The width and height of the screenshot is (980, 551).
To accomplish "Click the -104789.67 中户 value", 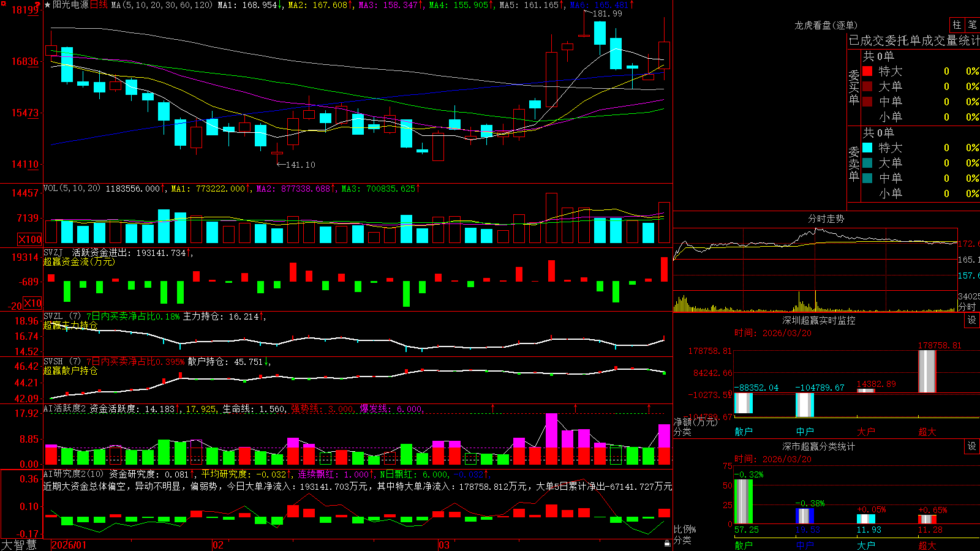I will pyautogui.click(x=820, y=388).
